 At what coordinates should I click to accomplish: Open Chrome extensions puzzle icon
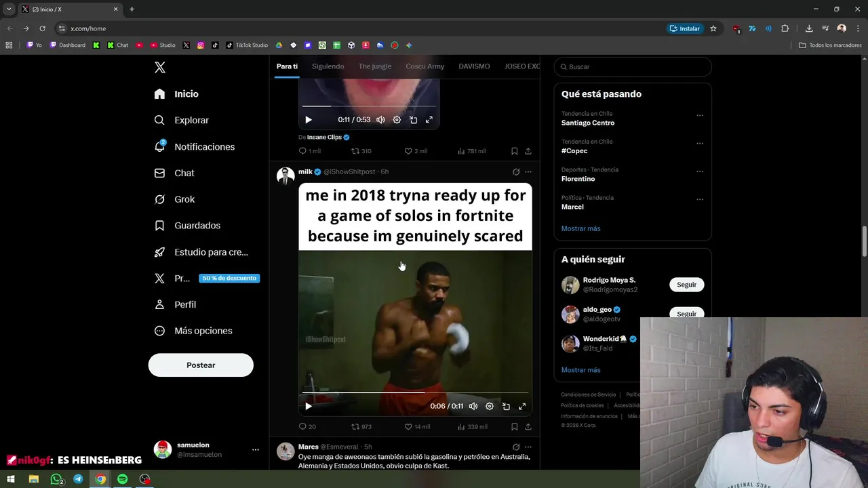[785, 28]
